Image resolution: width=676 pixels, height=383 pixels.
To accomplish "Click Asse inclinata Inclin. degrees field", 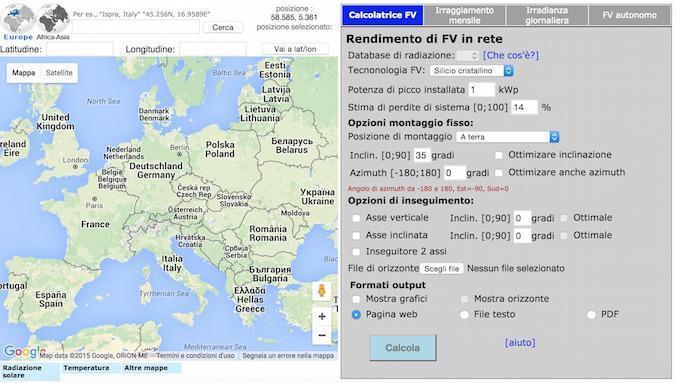I will pyautogui.click(x=522, y=236).
